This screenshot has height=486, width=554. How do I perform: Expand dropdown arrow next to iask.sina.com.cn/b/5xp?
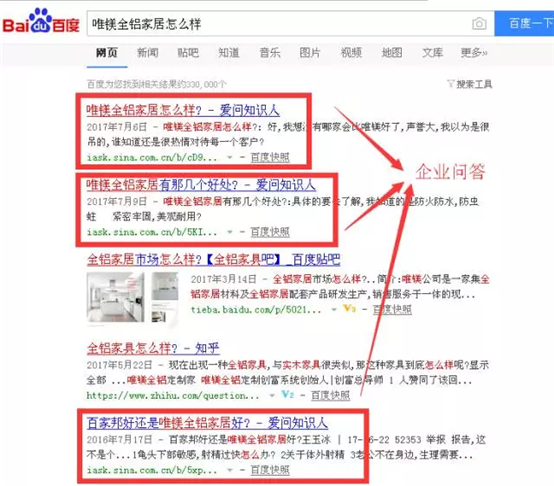coord(230,470)
